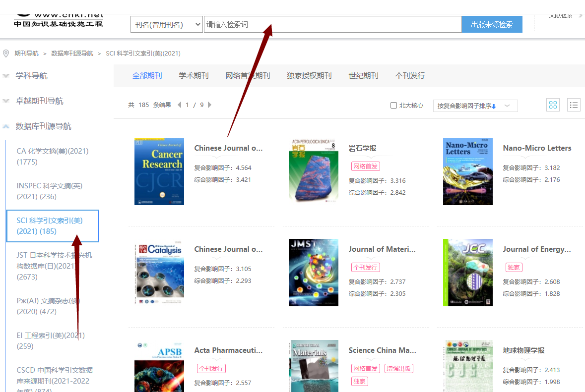
Task: Click the 综合影响因子：2.842 value
Action: (x=377, y=193)
